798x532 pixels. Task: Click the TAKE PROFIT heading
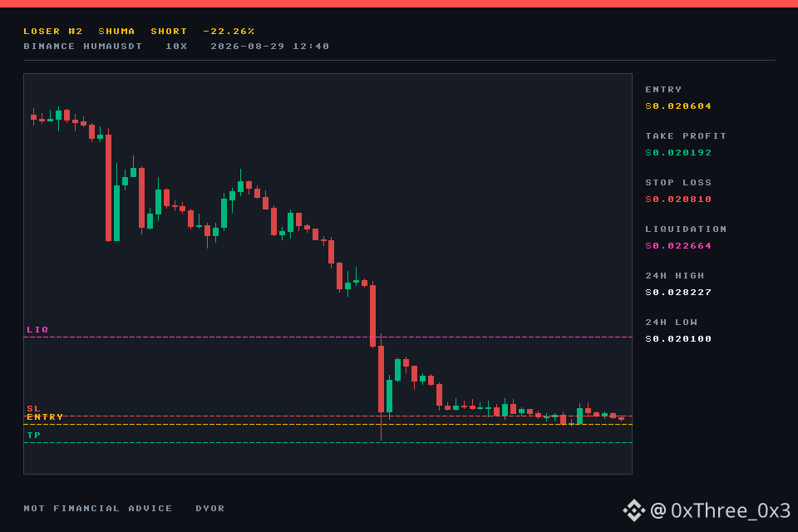tap(686, 136)
